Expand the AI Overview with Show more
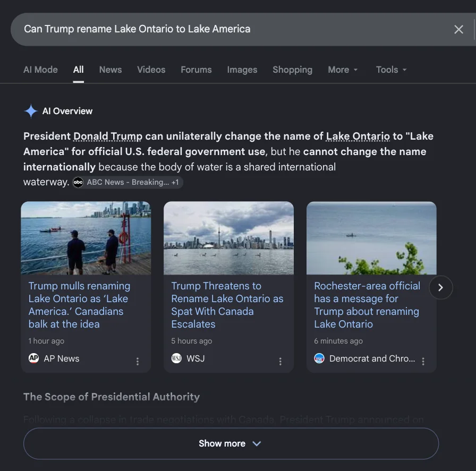This screenshot has height=471, width=476. [231, 443]
